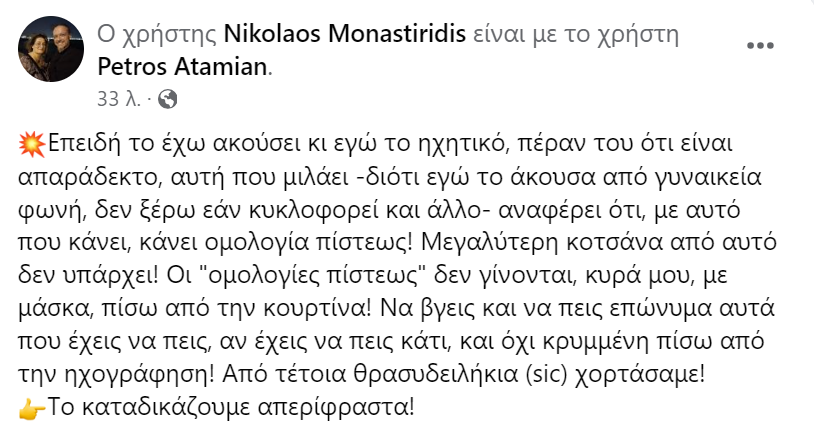This screenshot has height=433, width=814.
Task: Click the pointing finger emoji
Action: click(31, 409)
